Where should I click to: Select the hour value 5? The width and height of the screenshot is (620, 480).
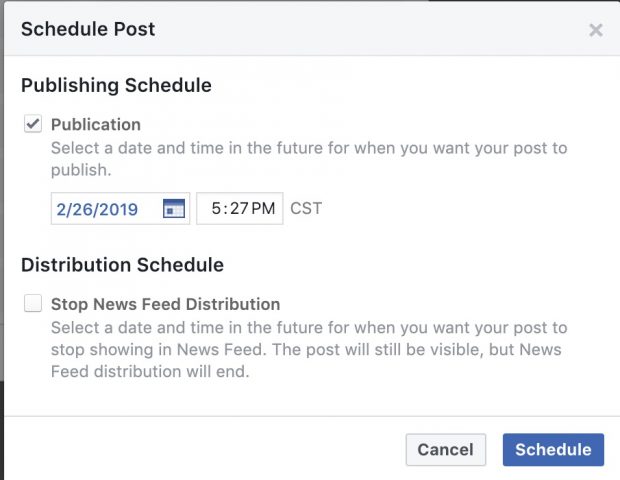[x=216, y=208]
